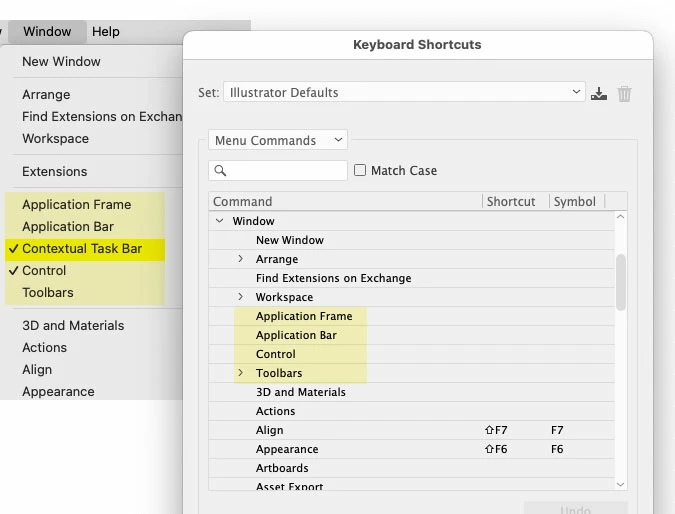Click the Undo button
The image size is (675, 514).
[x=576, y=509]
